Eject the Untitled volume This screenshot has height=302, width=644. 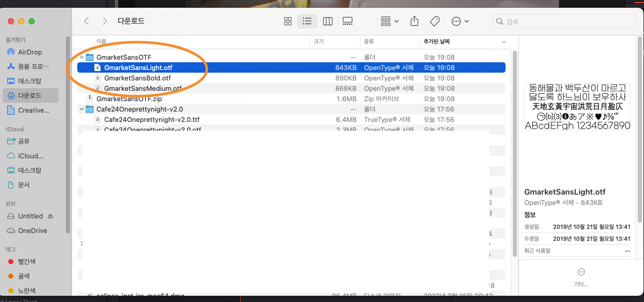click(x=50, y=216)
